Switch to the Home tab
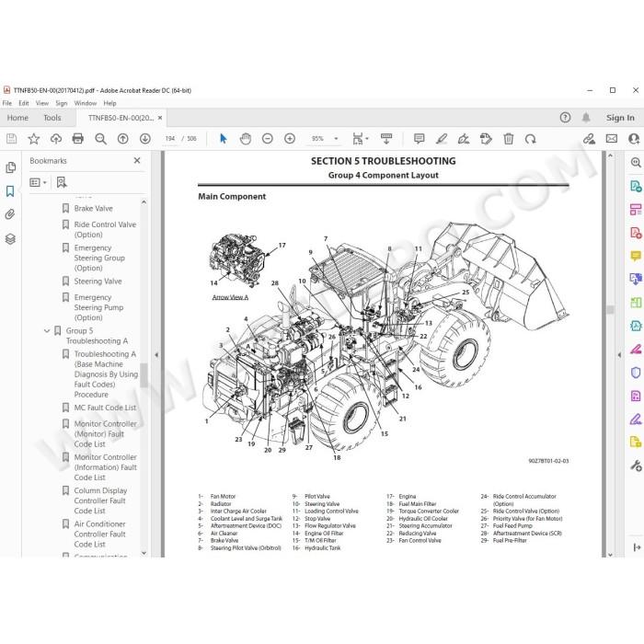The width and height of the screenshot is (644, 644). [17, 118]
